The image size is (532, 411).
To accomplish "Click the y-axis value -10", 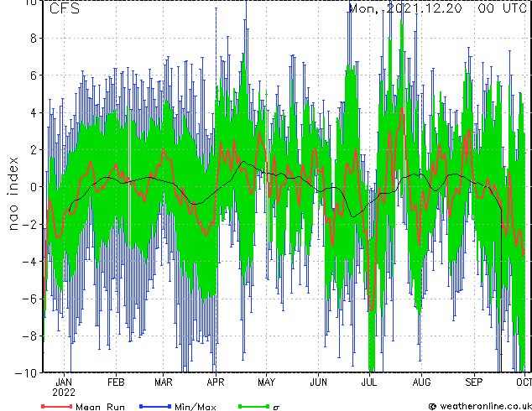I will pyautogui.click(x=26, y=373).
